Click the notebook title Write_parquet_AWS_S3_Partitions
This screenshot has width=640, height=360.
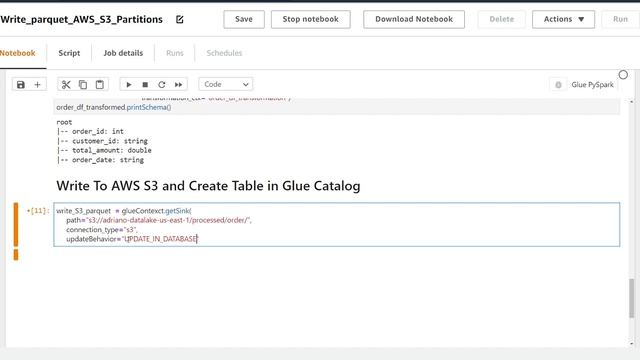82,19
